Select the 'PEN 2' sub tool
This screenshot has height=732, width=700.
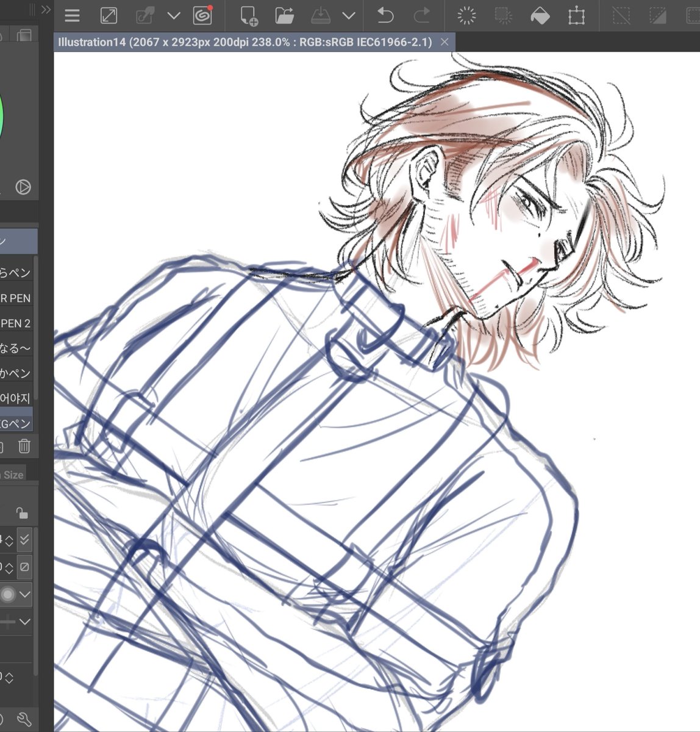16,323
